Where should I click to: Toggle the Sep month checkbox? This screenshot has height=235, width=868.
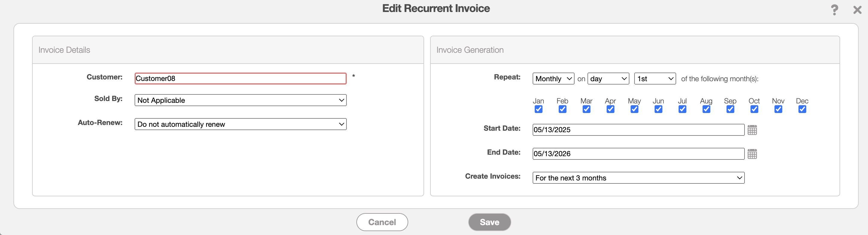click(x=730, y=109)
